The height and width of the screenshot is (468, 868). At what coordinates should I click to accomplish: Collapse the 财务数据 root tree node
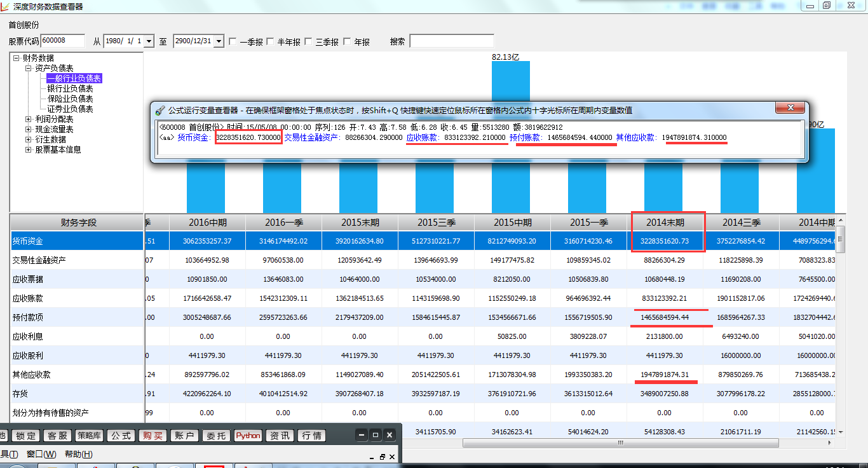[x=16, y=58]
